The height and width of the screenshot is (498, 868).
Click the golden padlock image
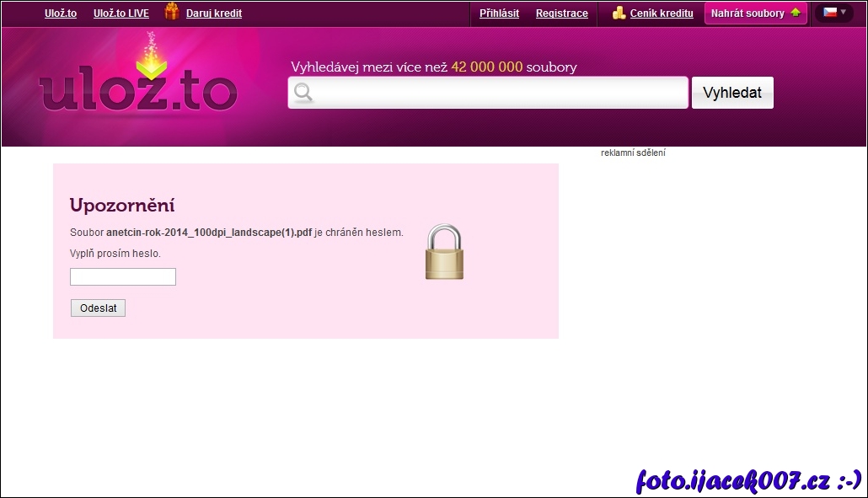click(x=444, y=252)
